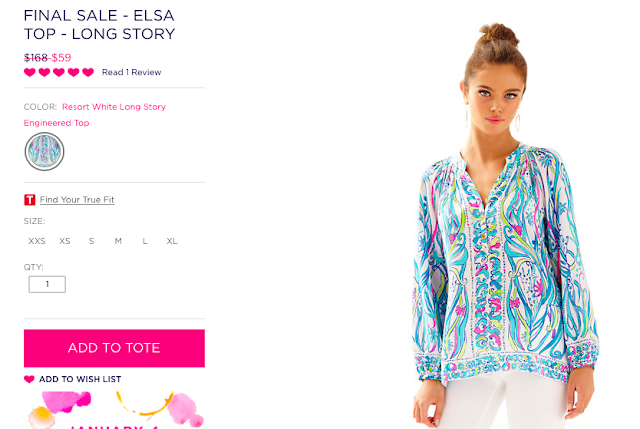Select size XS

(64, 241)
